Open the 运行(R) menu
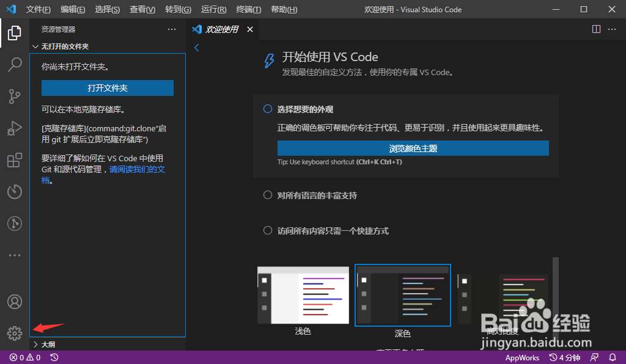Image resolution: width=626 pixels, height=364 pixels. coord(213,9)
